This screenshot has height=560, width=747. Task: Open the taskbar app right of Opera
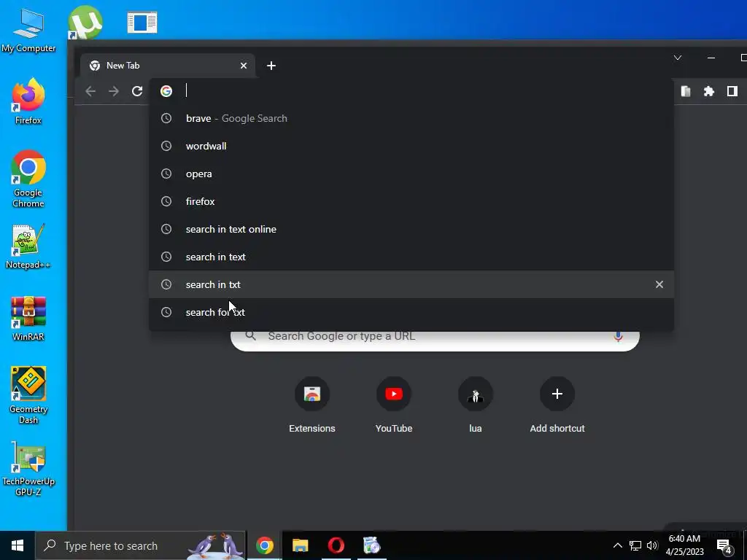coord(371,545)
